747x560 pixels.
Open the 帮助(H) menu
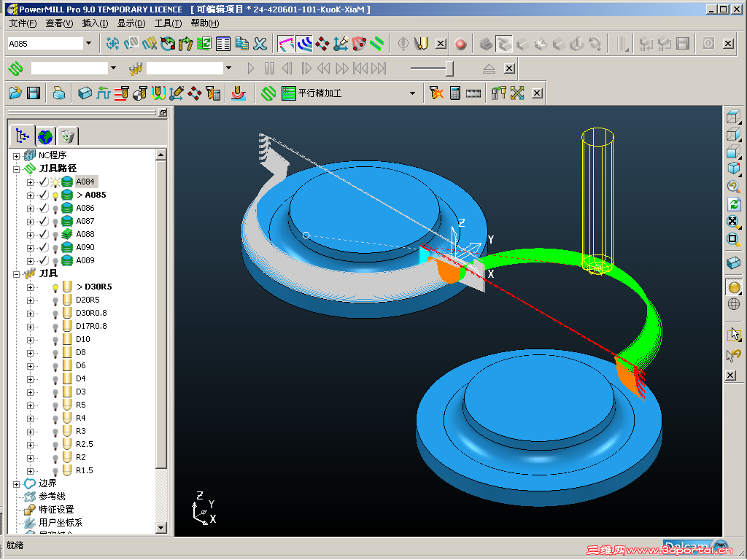tap(205, 23)
